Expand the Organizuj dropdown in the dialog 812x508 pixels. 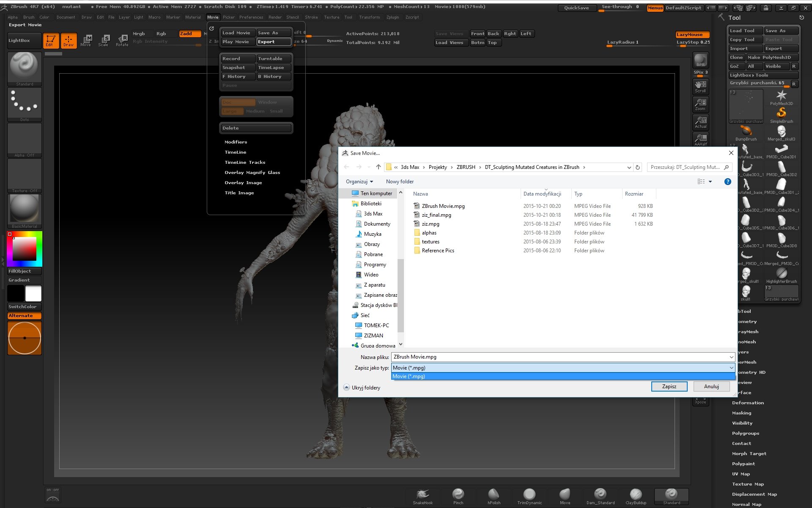(359, 181)
